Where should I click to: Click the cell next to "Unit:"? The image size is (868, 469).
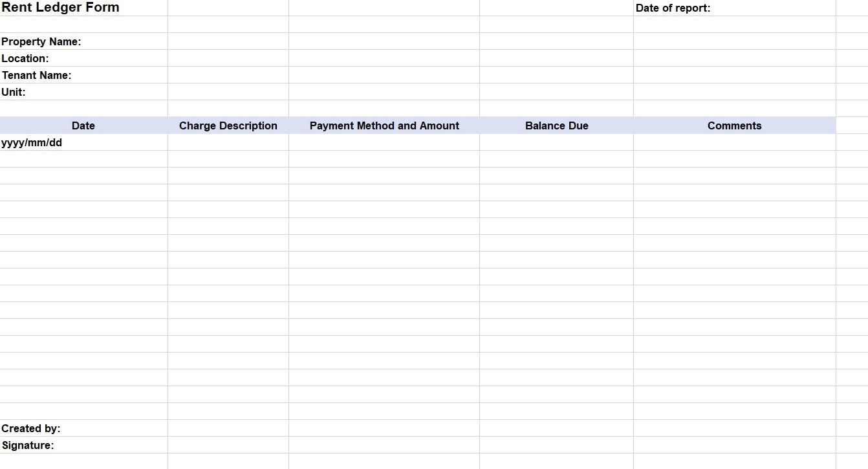228,92
